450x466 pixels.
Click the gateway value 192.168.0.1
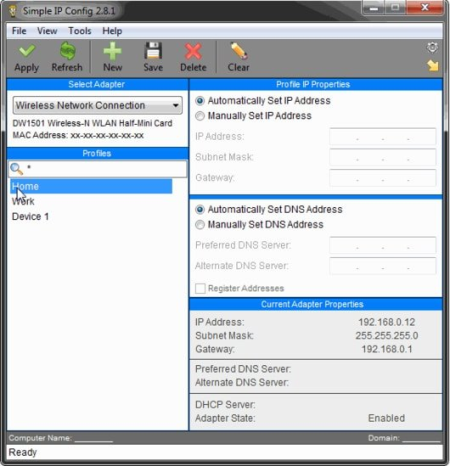[x=387, y=349]
